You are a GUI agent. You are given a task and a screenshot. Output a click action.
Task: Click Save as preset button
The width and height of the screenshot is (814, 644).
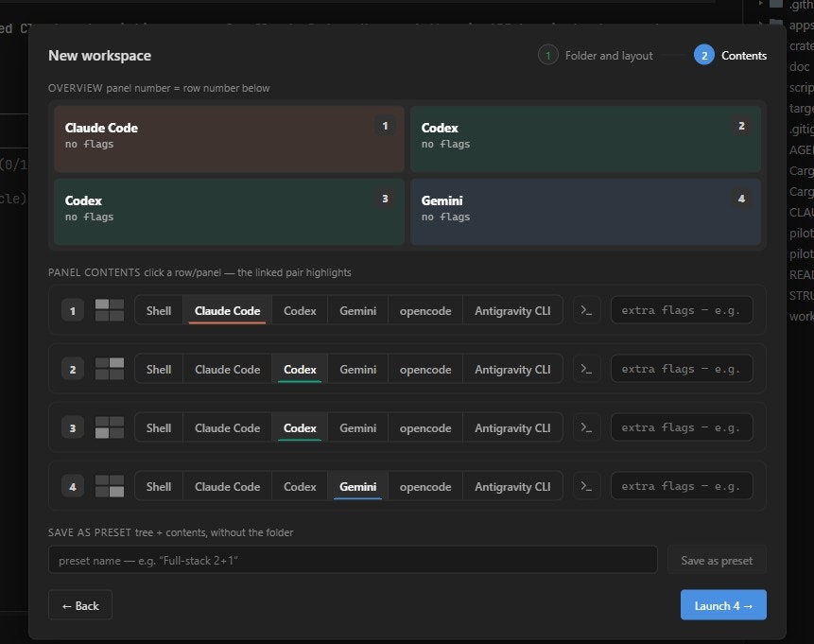(x=717, y=560)
